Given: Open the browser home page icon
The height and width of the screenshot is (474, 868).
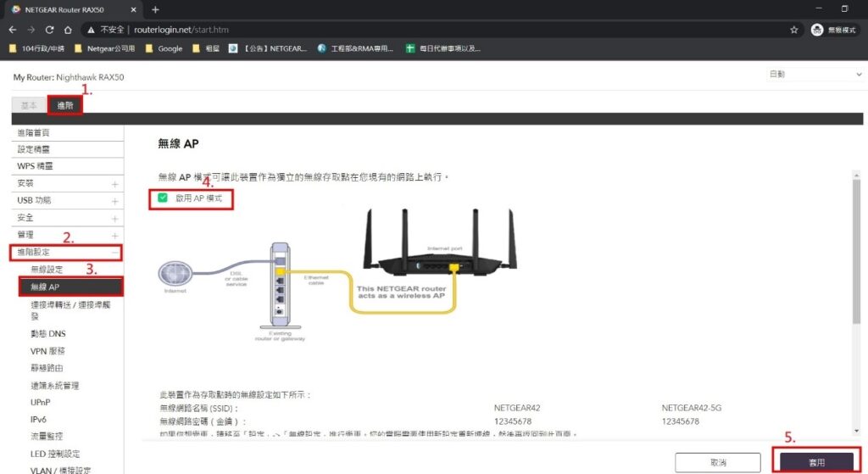Looking at the screenshot, I should coord(70,29).
